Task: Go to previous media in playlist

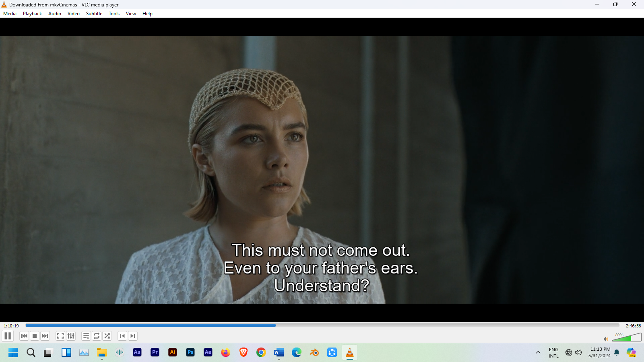Action: click(24, 336)
